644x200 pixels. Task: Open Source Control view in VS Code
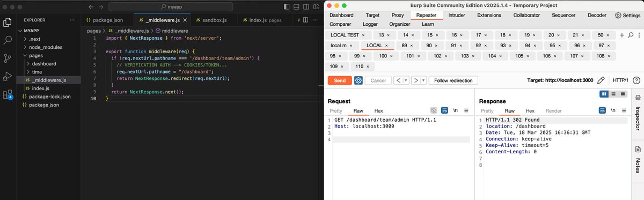(8, 58)
